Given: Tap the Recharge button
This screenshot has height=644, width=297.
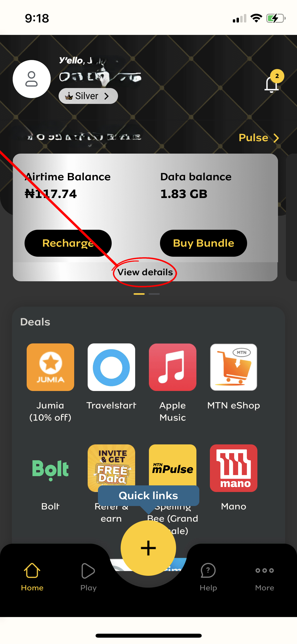Looking at the screenshot, I should coord(68,243).
